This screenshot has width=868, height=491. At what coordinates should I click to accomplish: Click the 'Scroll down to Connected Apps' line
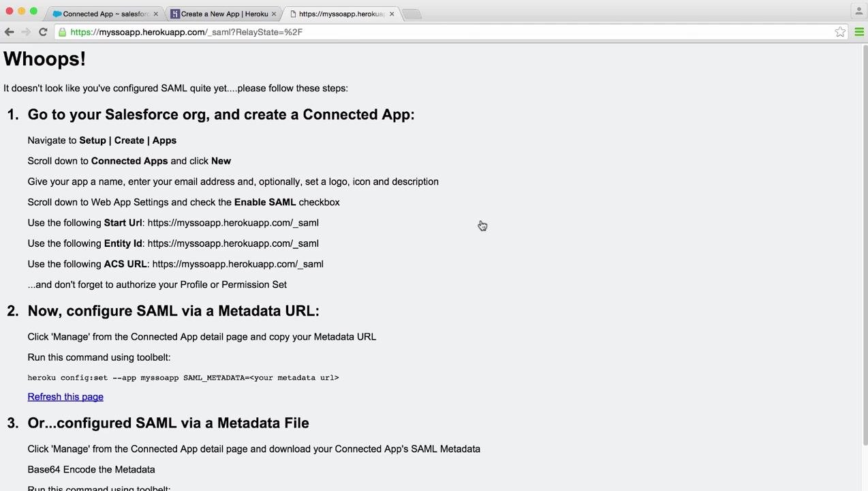coord(129,161)
